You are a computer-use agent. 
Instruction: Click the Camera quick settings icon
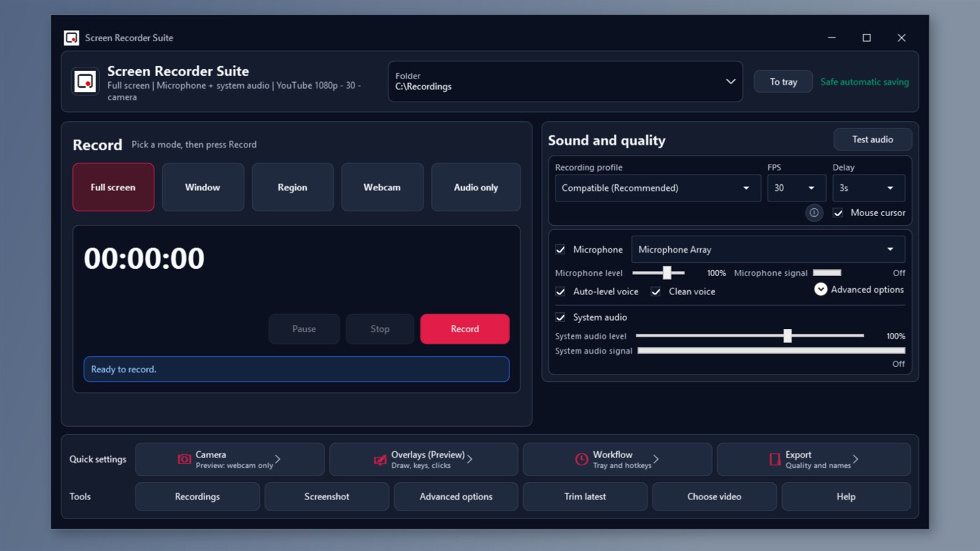184,459
